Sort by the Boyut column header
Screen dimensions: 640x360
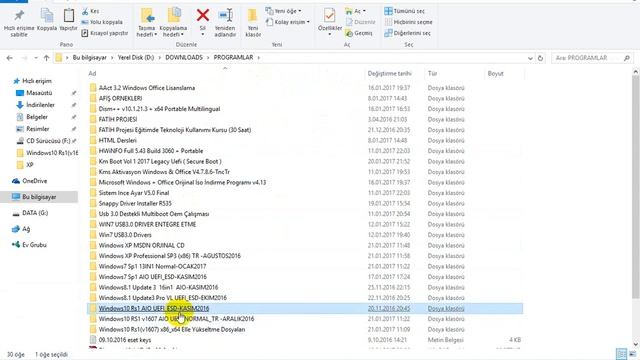(x=496, y=73)
